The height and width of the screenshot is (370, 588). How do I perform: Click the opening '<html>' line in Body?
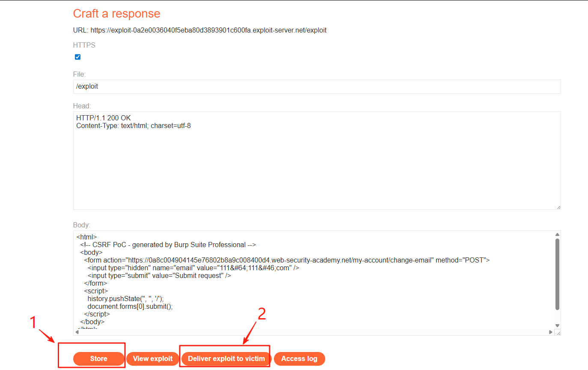pos(87,237)
